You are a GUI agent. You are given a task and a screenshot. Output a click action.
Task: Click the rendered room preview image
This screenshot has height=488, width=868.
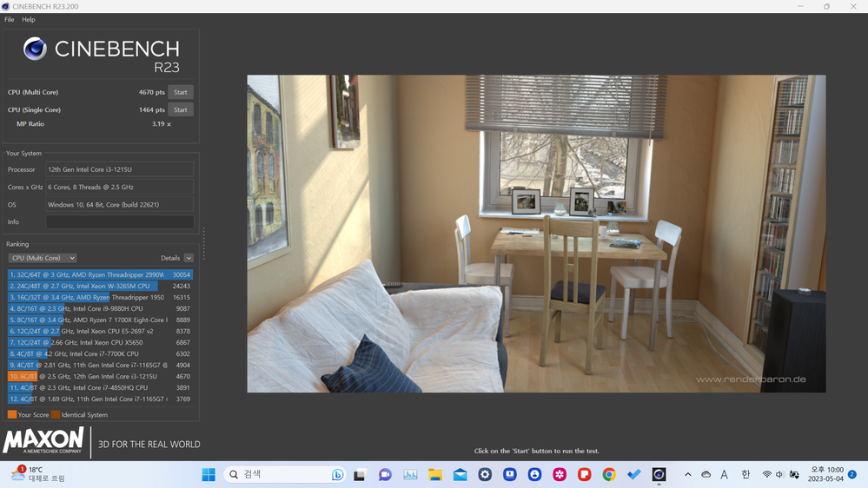click(536, 234)
